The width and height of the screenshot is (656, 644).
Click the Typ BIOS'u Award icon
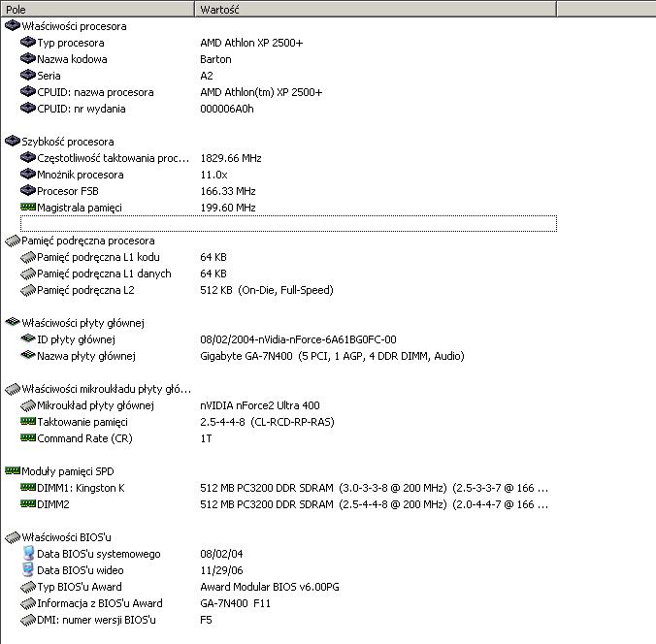(27, 586)
